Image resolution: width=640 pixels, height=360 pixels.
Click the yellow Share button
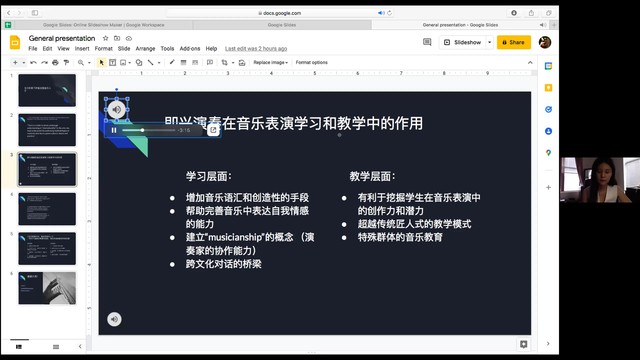[513, 42]
